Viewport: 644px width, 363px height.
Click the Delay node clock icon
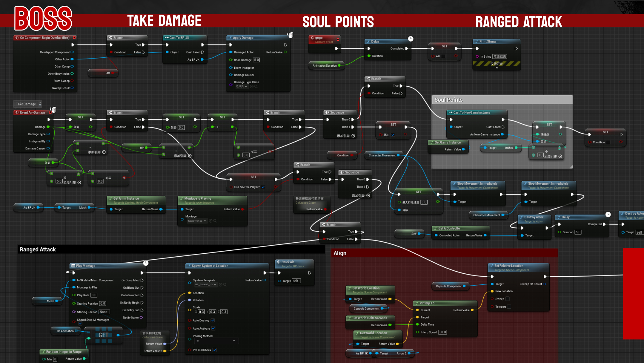(x=411, y=39)
